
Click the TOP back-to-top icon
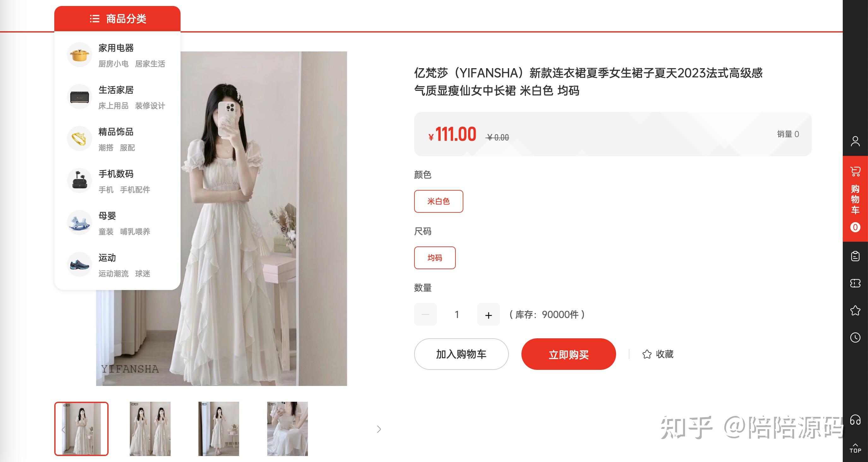855,448
